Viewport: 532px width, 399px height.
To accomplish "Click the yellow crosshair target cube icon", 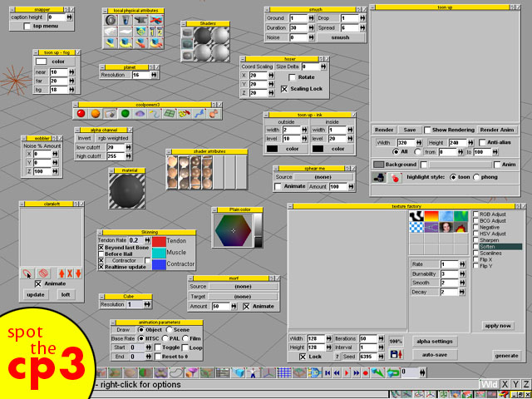I will [140, 32].
